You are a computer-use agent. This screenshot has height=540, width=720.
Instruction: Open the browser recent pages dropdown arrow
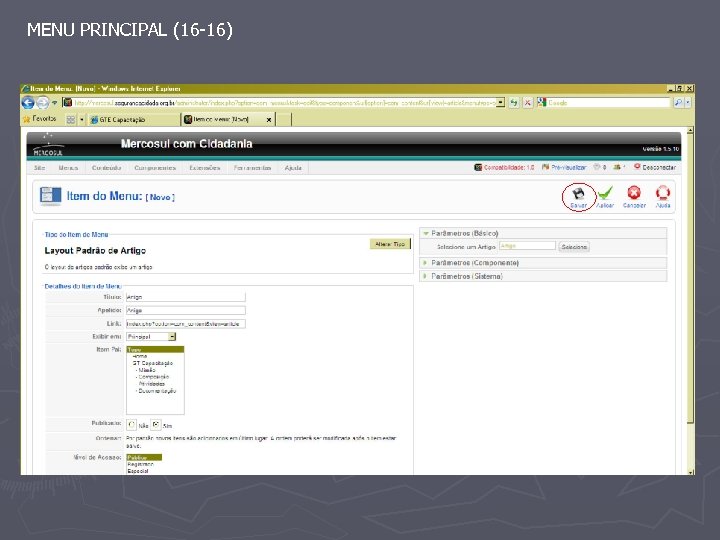54,103
